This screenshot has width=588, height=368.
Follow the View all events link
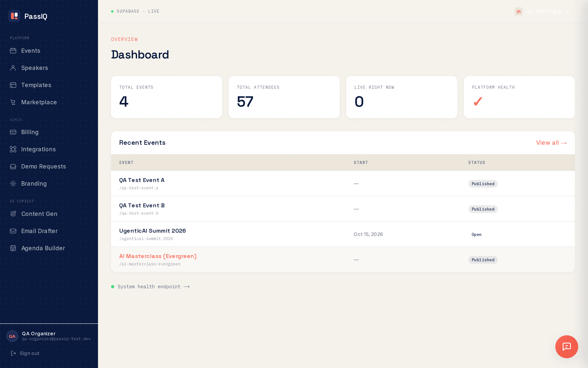(551, 143)
